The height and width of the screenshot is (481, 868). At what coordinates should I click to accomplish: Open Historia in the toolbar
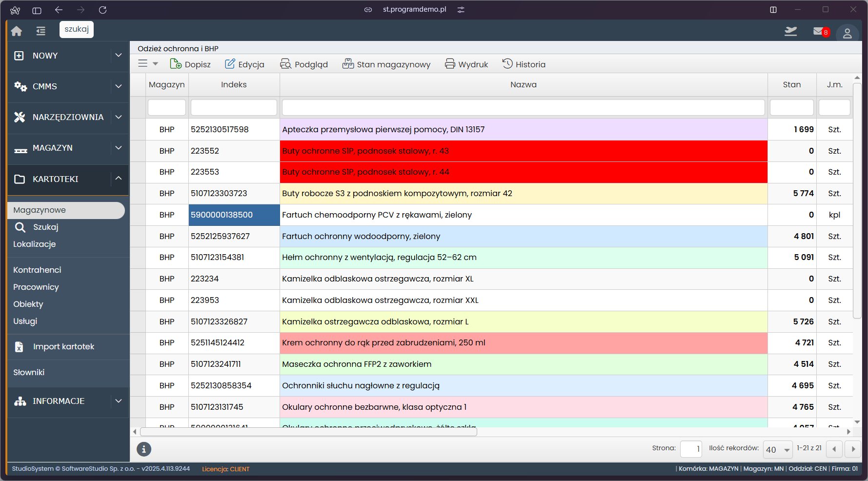point(524,64)
